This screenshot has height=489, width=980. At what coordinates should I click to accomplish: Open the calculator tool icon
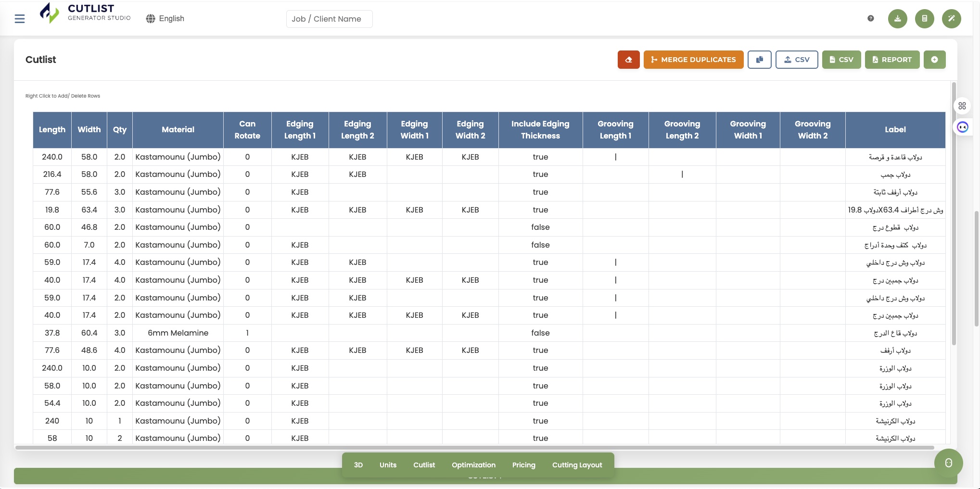pyautogui.click(x=924, y=18)
